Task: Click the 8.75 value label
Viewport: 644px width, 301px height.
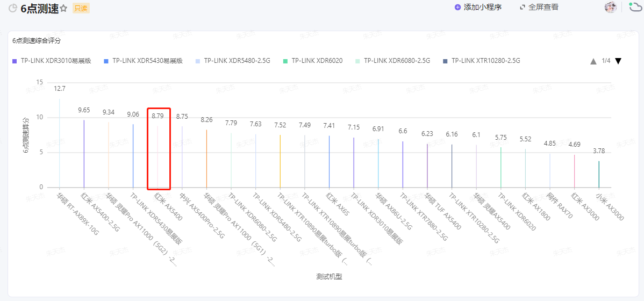Action: pyautogui.click(x=182, y=116)
